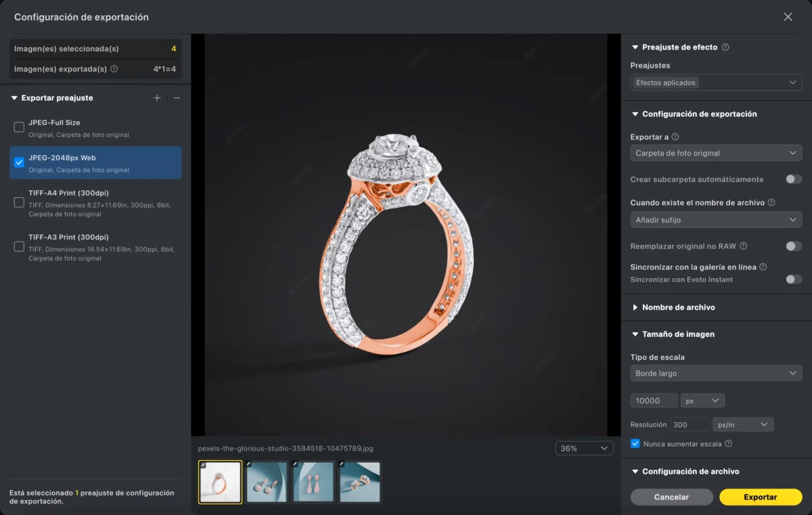This screenshot has height=515, width=812.
Task: Open the 36% zoom level dropdown
Action: pos(584,448)
